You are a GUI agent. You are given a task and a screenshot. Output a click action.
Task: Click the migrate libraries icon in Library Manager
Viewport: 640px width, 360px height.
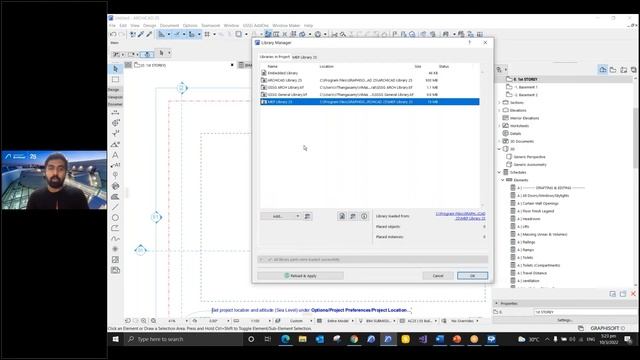click(353, 216)
